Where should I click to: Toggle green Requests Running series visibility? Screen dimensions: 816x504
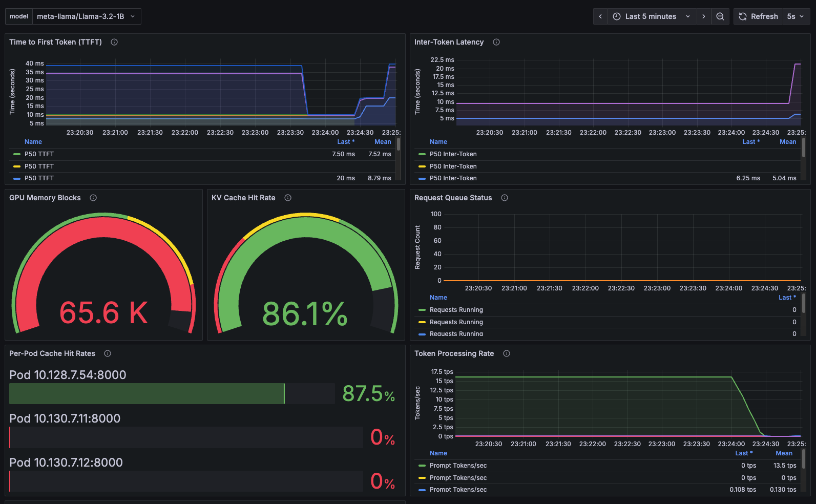click(x=456, y=310)
